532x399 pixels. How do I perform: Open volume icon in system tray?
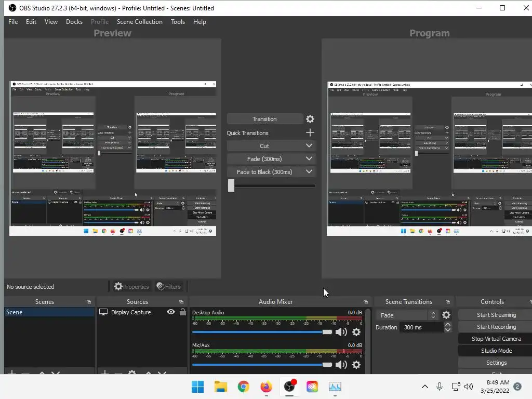coord(469,387)
